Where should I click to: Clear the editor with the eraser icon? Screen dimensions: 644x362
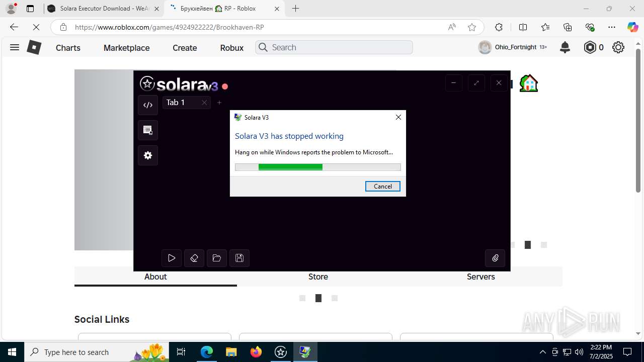click(194, 258)
